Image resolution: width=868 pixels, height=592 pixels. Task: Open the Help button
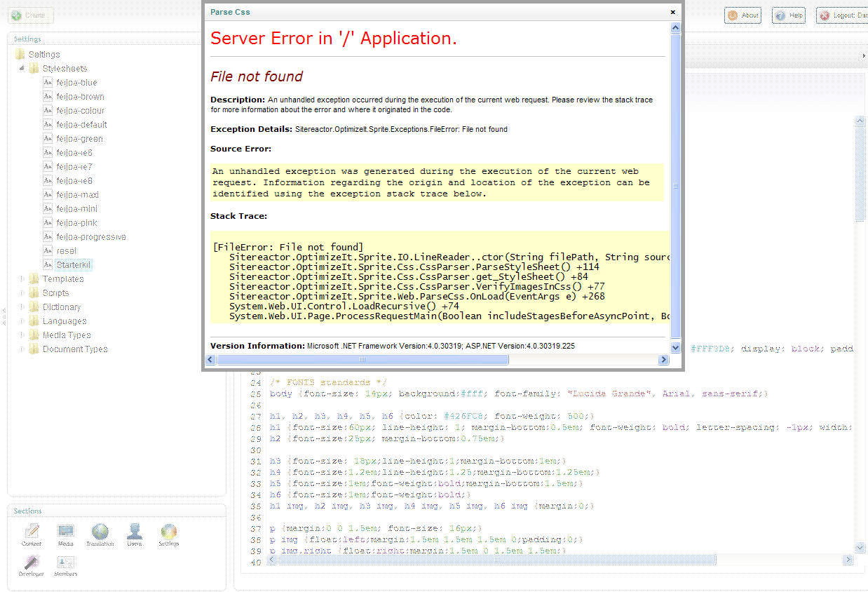coord(789,15)
